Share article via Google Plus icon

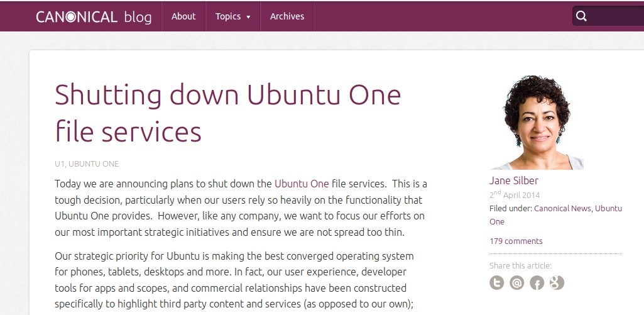click(557, 282)
